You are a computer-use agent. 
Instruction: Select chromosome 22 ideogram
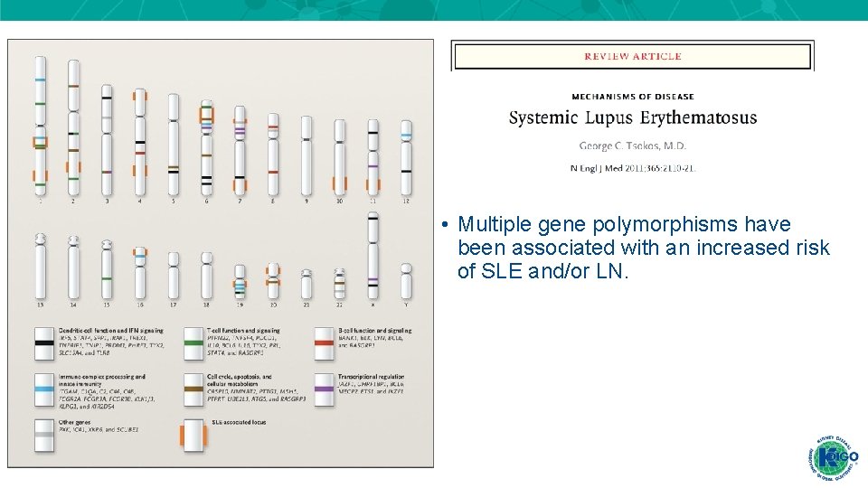point(339,283)
